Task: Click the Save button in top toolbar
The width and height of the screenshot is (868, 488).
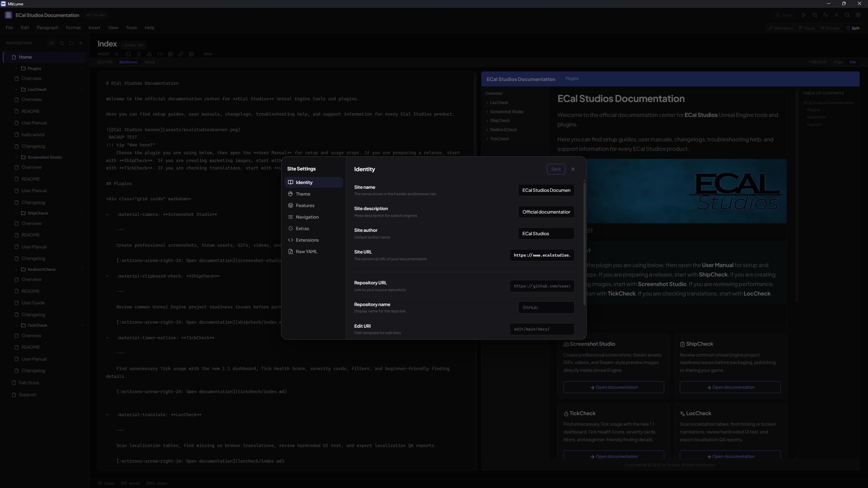Action: [x=784, y=15]
